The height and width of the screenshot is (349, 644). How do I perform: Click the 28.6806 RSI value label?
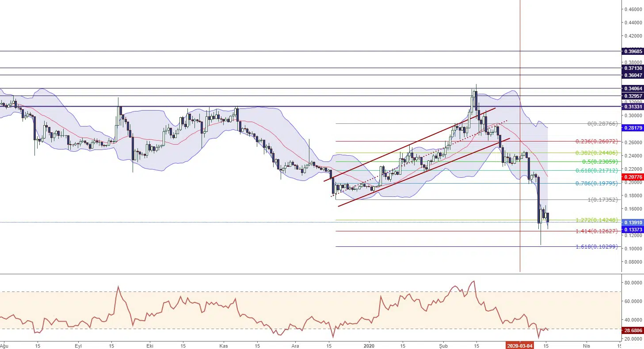pyautogui.click(x=632, y=330)
